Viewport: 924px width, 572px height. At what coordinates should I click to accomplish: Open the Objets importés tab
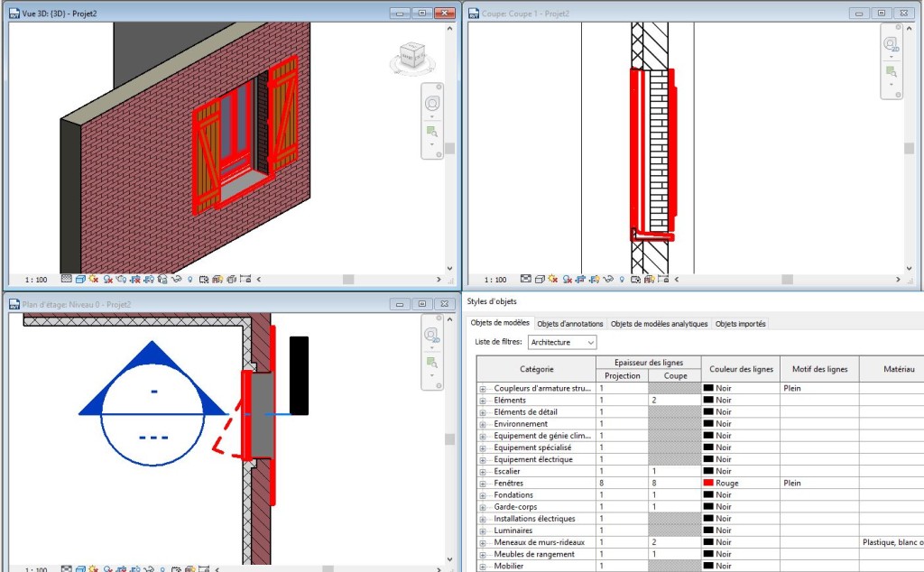739,323
